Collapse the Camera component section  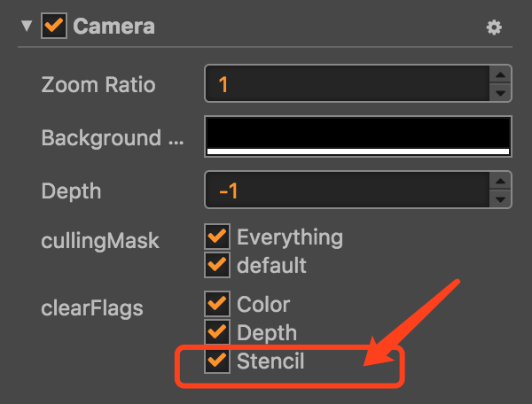click(x=24, y=27)
